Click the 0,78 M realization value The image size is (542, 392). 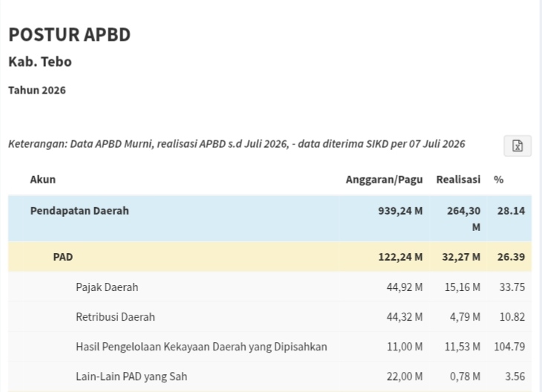coord(465,376)
